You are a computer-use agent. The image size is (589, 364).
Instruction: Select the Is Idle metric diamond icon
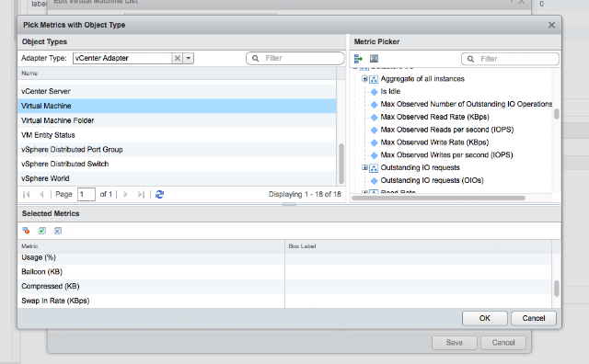point(375,92)
